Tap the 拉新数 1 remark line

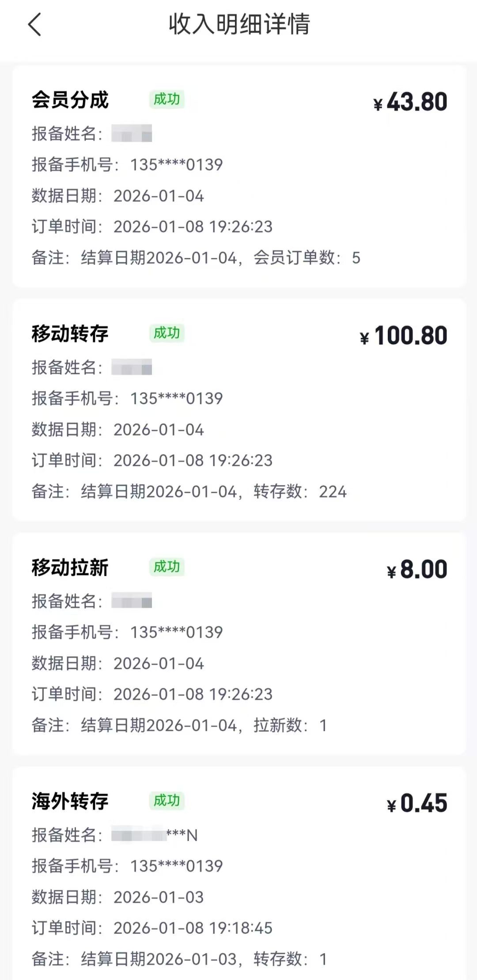pos(179,725)
